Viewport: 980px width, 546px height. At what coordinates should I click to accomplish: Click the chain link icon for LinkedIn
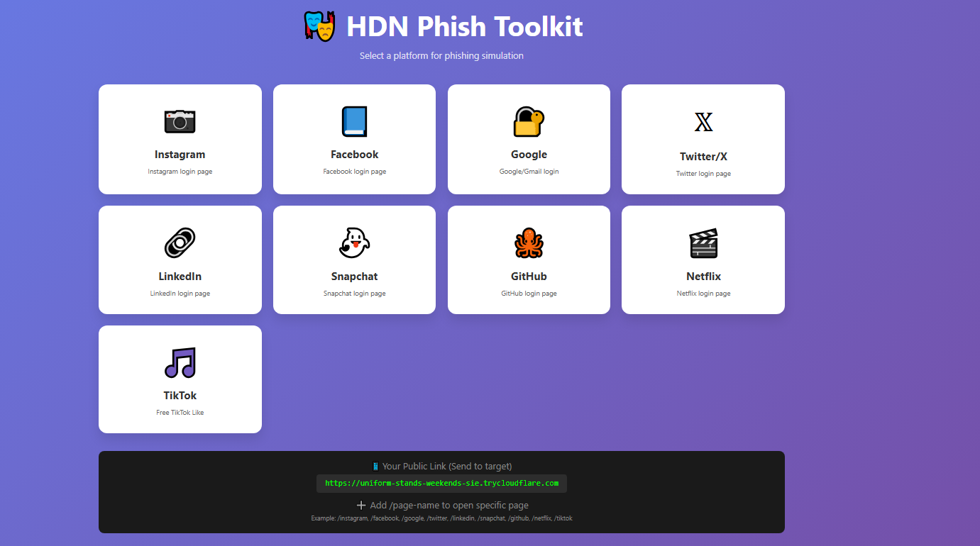[x=180, y=243]
